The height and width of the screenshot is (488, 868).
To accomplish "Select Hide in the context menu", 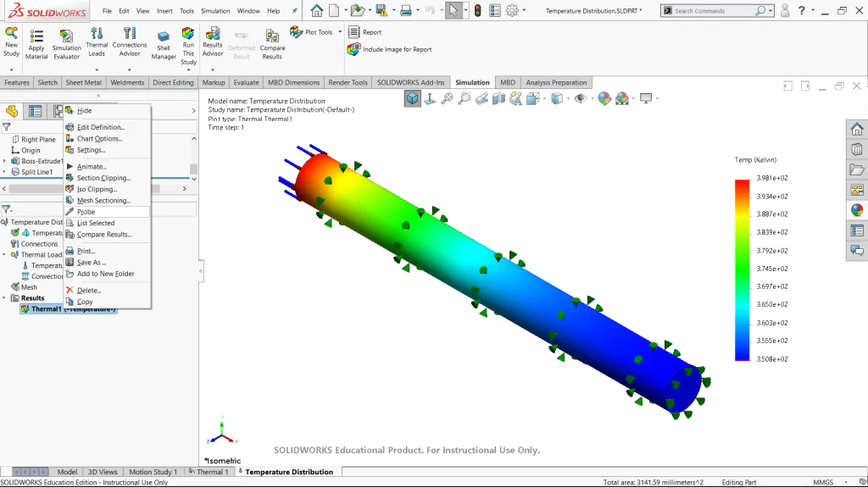I will [107, 111].
